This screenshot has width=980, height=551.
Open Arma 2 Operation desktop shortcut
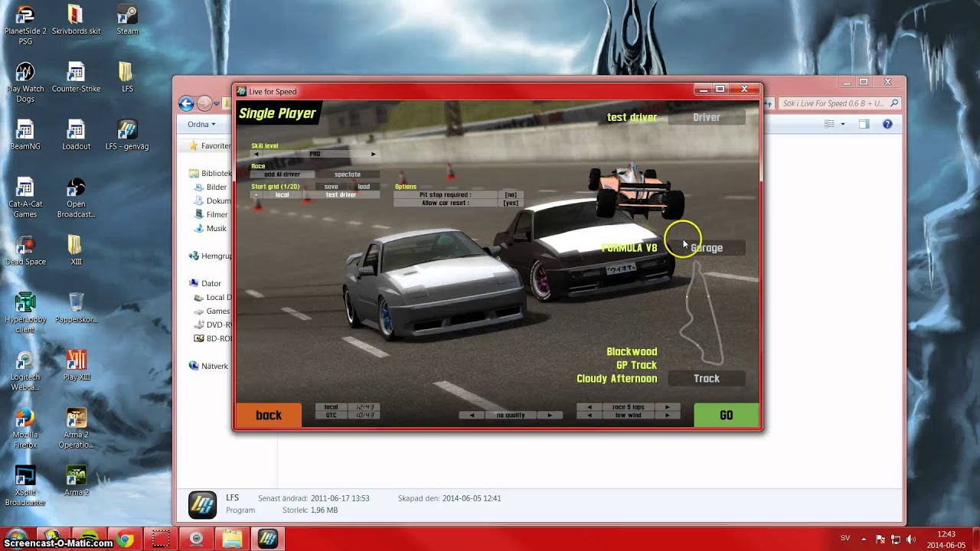click(x=76, y=428)
